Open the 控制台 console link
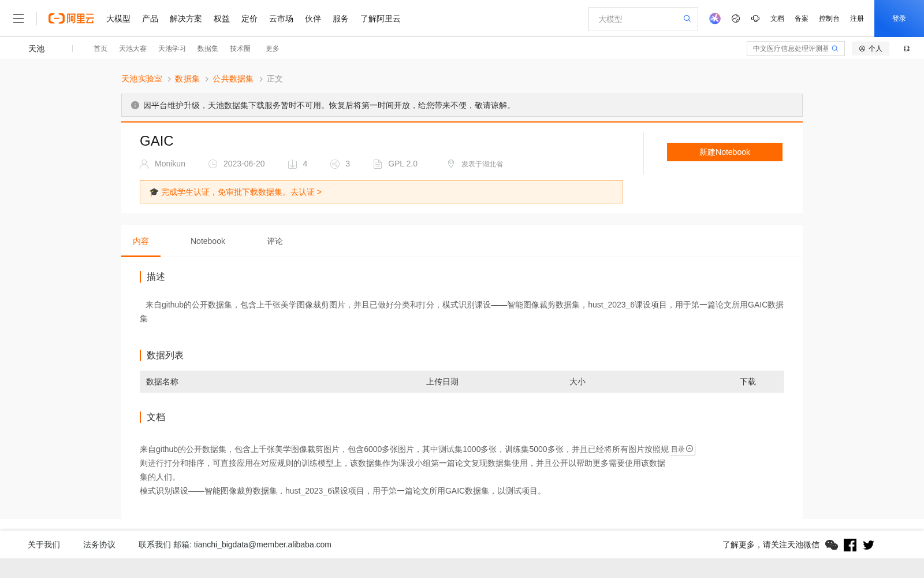Image resolution: width=924 pixels, height=578 pixels. [829, 18]
